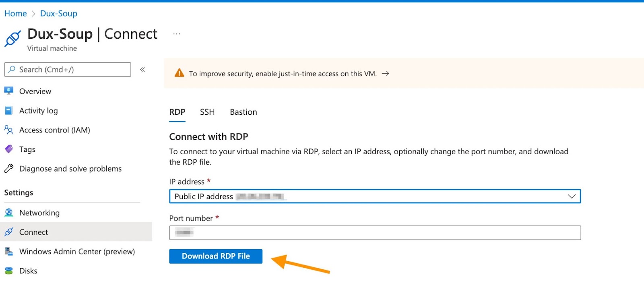
Task: Focus the Port number field
Action: click(375, 233)
